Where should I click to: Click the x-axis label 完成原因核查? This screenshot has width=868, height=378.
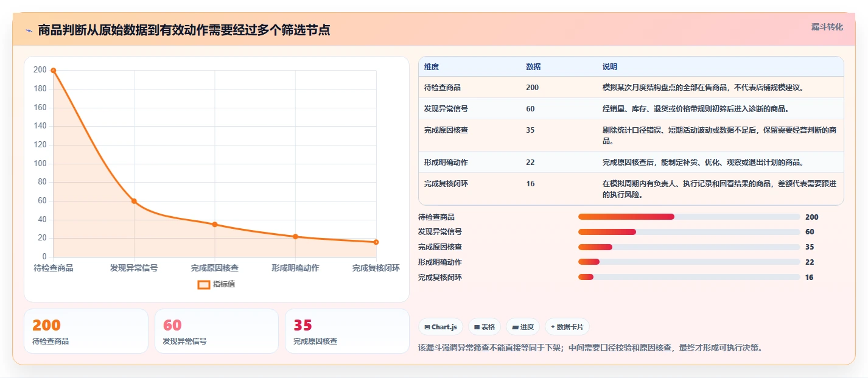[215, 268]
